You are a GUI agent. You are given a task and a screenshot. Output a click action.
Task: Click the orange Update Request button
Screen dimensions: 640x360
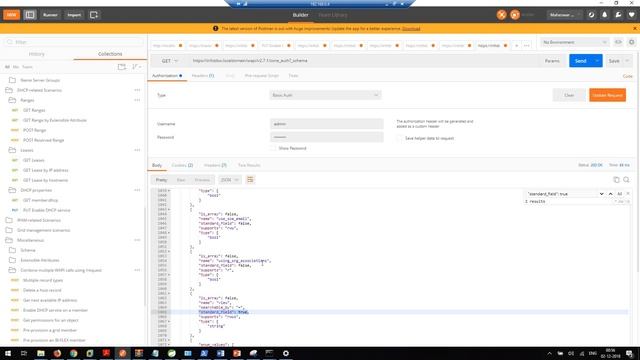pos(607,95)
